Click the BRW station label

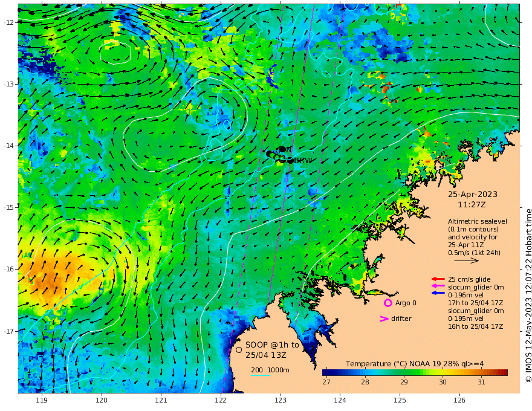click(303, 161)
